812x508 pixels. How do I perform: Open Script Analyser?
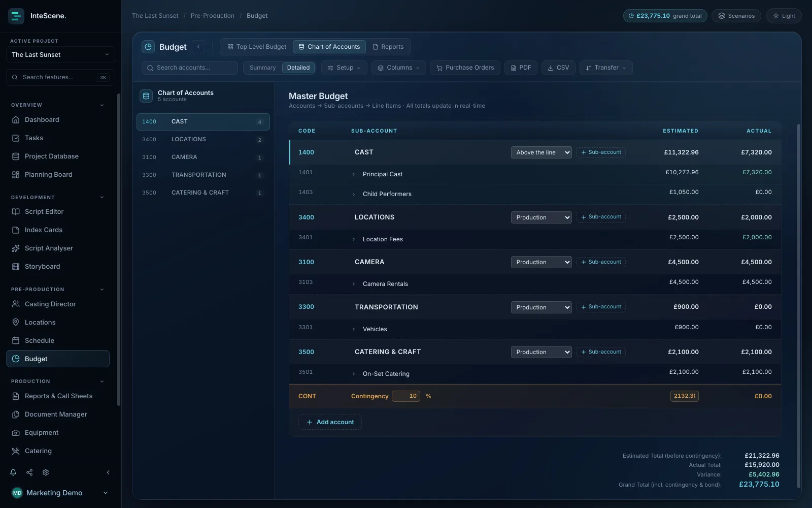(58, 248)
